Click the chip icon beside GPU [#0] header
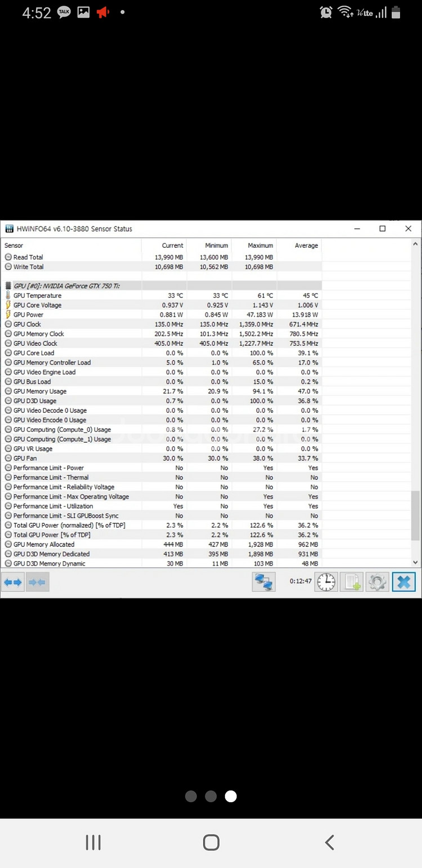This screenshot has height=868, width=422. pyautogui.click(x=8, y=286)
